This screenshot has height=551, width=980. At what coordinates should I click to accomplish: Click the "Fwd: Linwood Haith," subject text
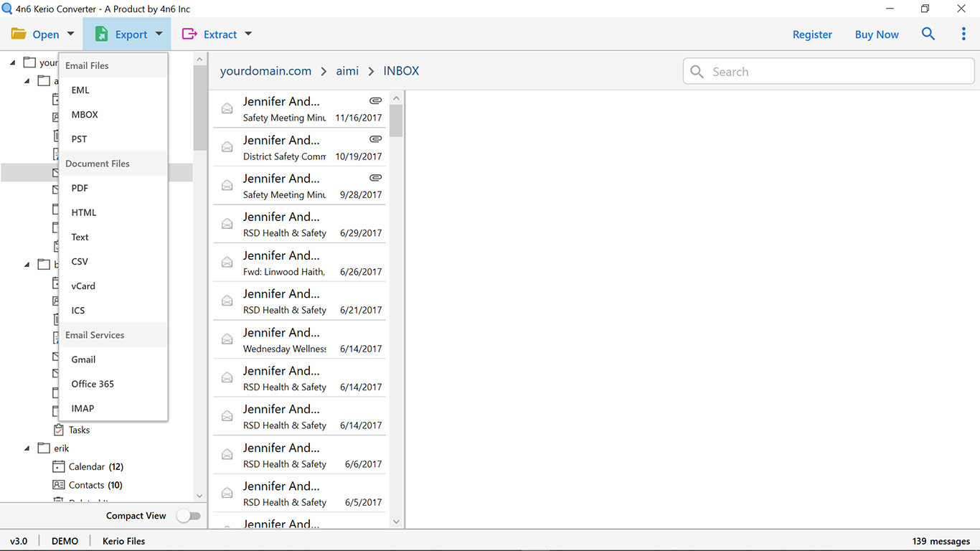click(x=284, y=271)
